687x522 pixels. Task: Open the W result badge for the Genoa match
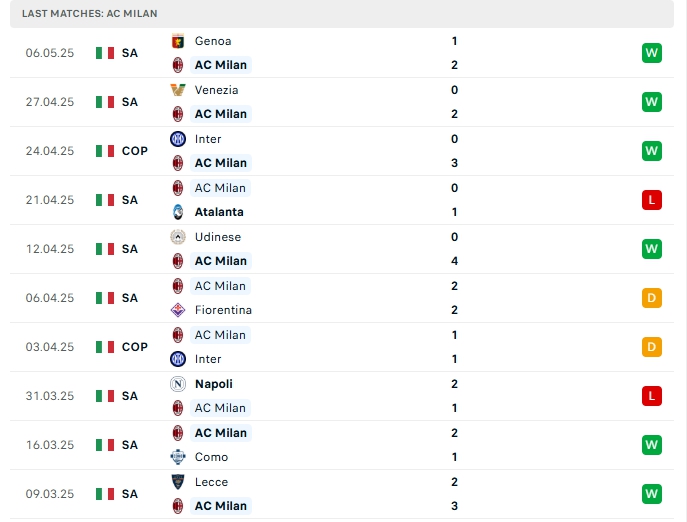pyautogui.click(x=652, y=53)
